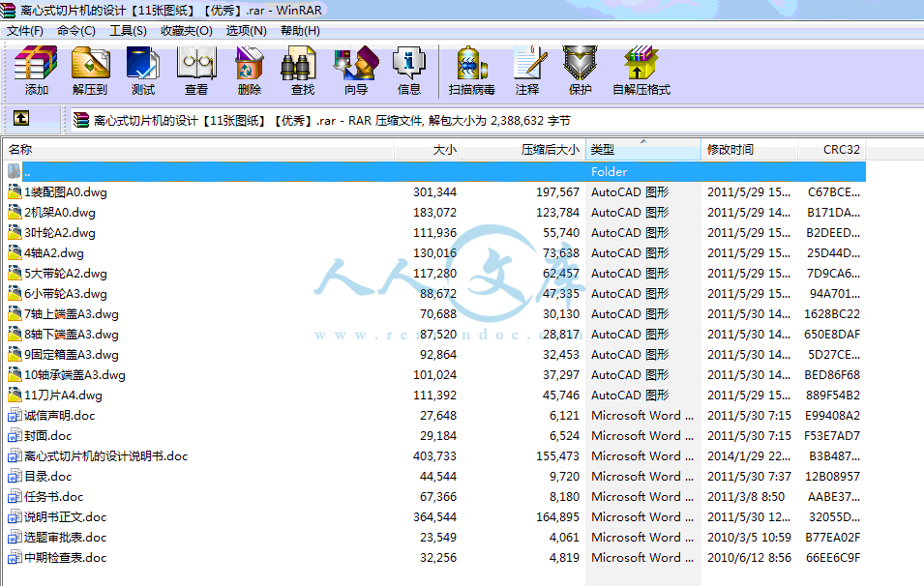
Task: Open the 帮助(H) menu
Action: (x=301, y=31)
